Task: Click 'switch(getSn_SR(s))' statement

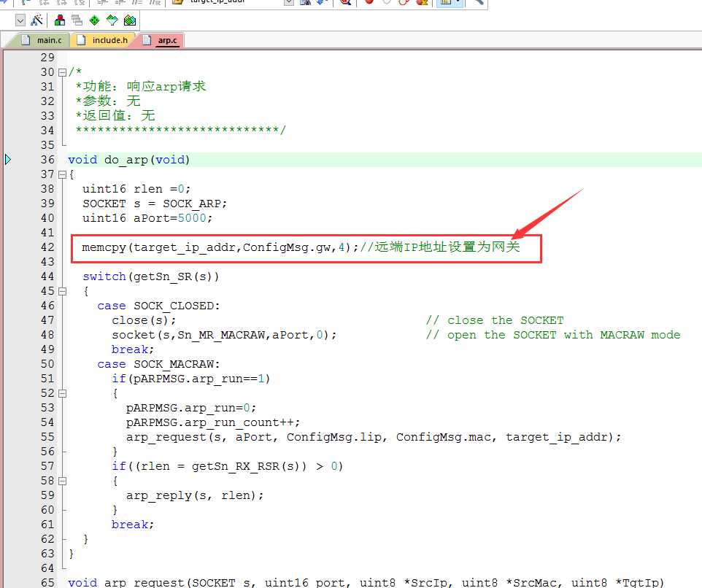Action: pyautogui.click(x=151, y=276)
